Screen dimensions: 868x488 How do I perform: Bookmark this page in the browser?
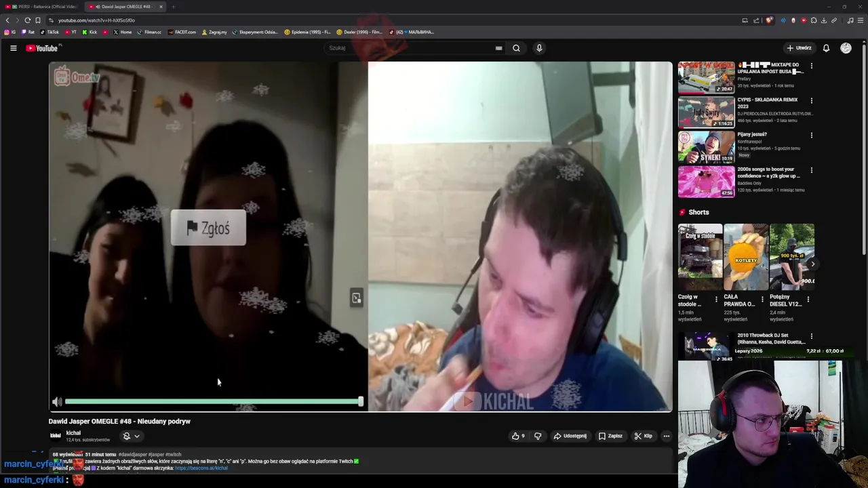[x=38, y=20]
